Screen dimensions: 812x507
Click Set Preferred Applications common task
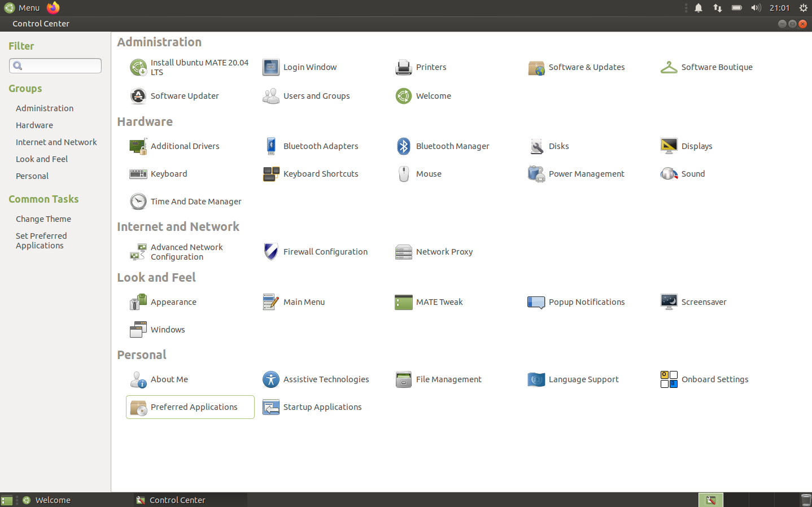click(x=41, y=241)
